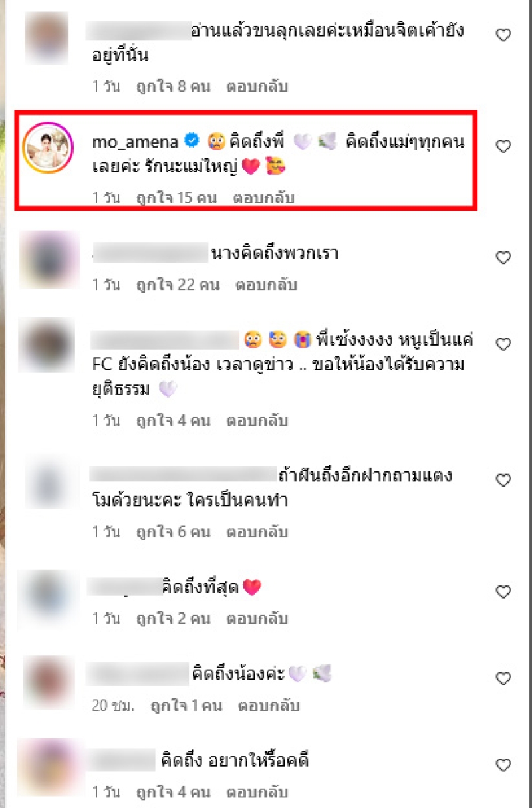Heart the comment 'ถ้าฝันถึงอีกฝากถามแตงโม'

[504, 480]
